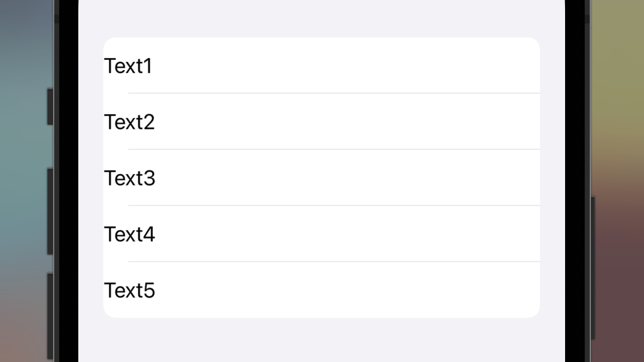Click the "Text3" label text
The height and width of the screenshot is (362, 644).
[130, 178]
